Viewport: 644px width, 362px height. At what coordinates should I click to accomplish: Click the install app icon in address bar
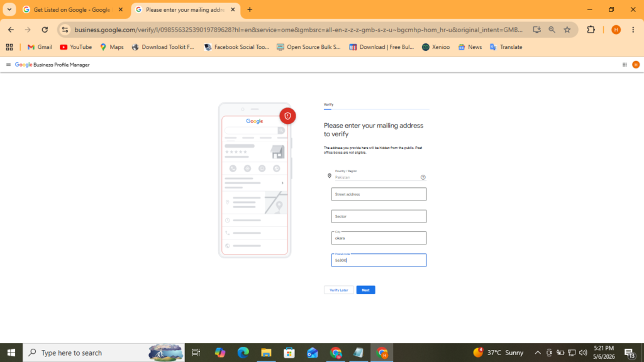[x=536, y=30]
